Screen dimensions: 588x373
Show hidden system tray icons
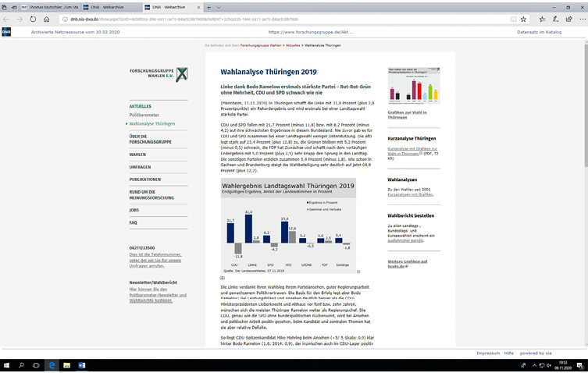click(534, 365)
